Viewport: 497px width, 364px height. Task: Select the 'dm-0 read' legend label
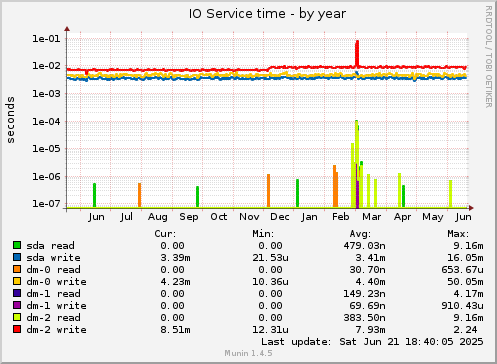(53, 270)
